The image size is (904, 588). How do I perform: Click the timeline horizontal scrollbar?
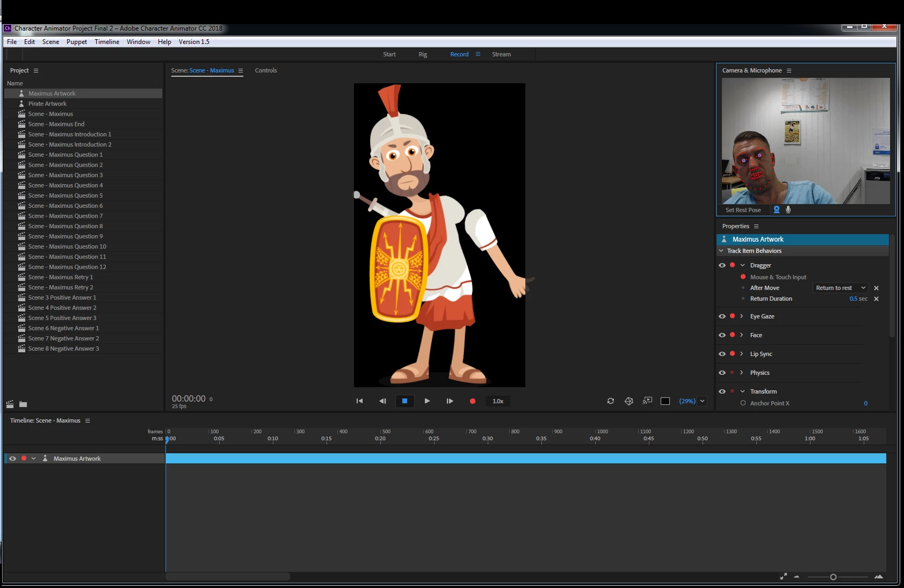click(x=228, y=577)
